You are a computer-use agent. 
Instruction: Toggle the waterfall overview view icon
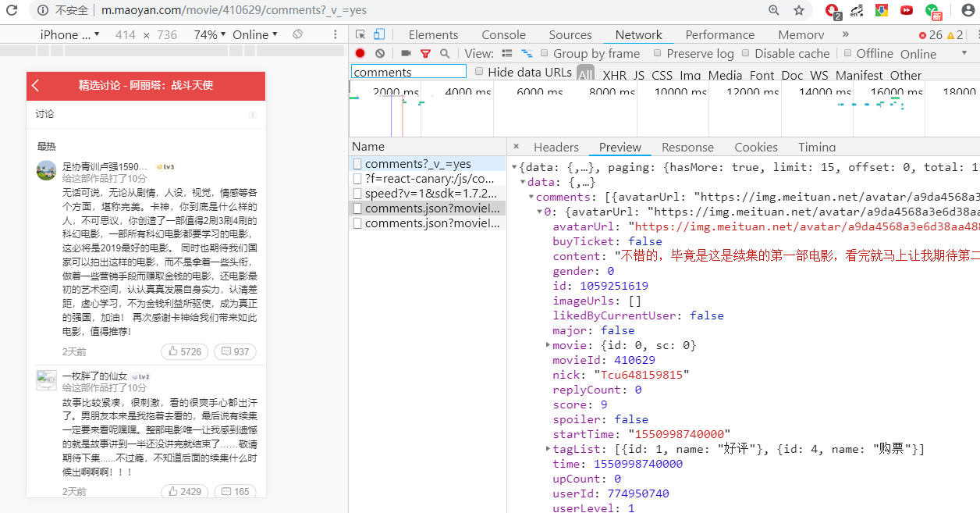527,53
